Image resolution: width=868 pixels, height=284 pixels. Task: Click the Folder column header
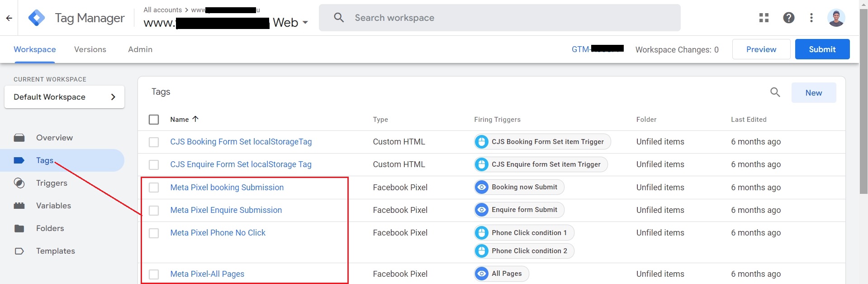click(x=646, y=120)
